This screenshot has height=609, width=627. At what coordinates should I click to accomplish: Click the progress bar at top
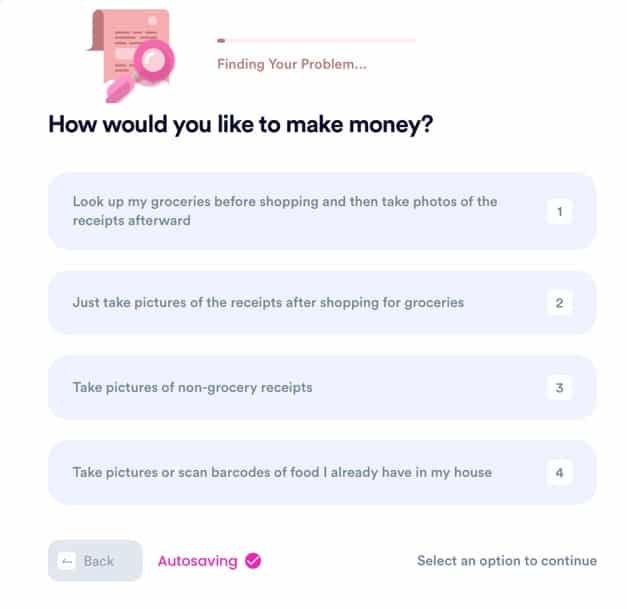(x=316, y=40)
